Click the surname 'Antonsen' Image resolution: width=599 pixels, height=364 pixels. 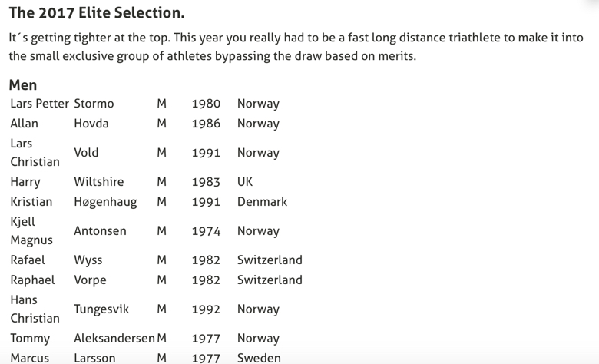click(x=100, y=231)
